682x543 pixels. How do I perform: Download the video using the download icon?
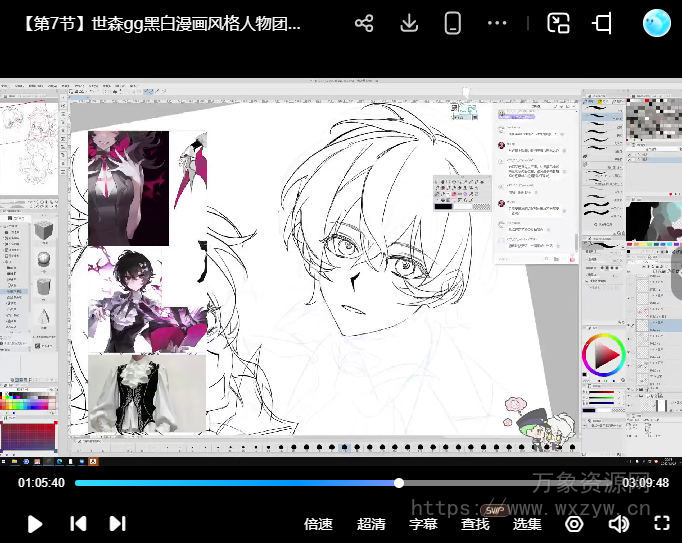coord(408,23)
